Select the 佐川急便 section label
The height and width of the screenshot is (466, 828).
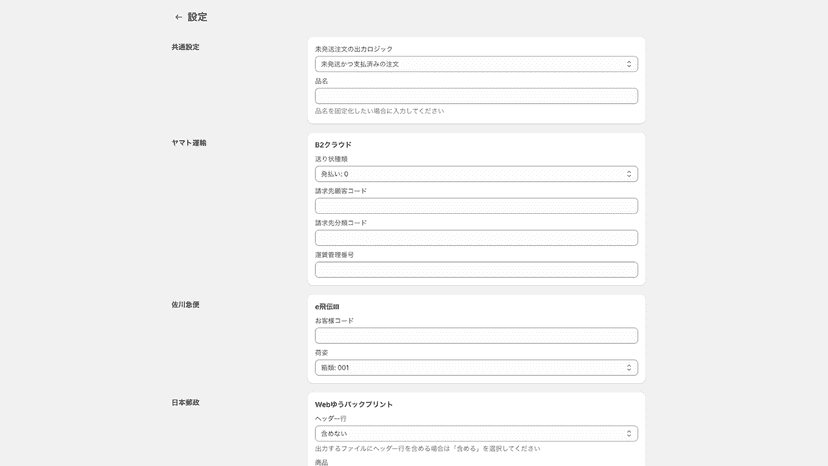185,304
